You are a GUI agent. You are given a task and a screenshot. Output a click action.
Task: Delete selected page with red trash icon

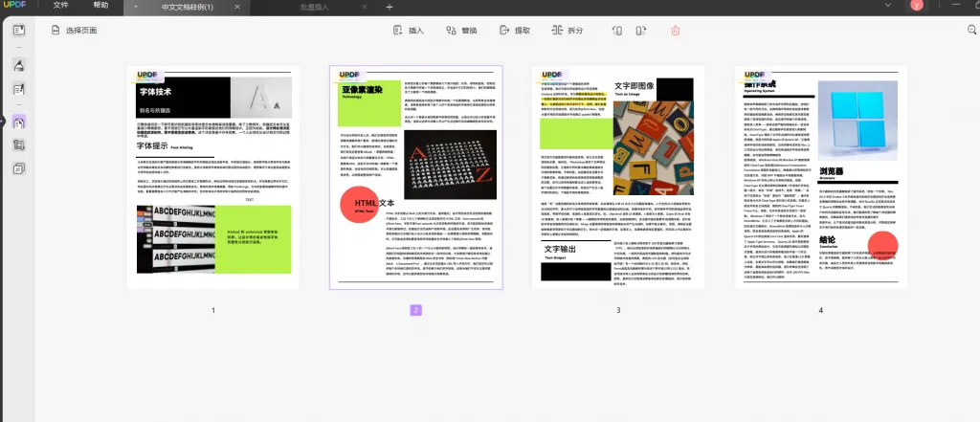click(675, 30)
